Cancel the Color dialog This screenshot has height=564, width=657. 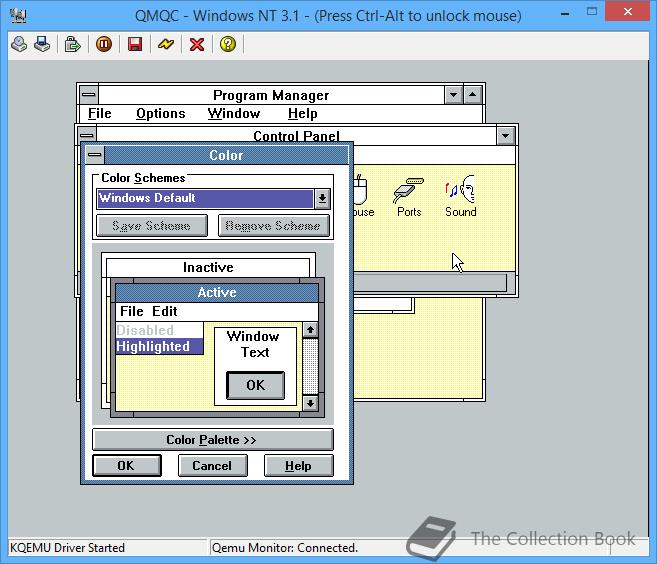(x=212, y=466)
